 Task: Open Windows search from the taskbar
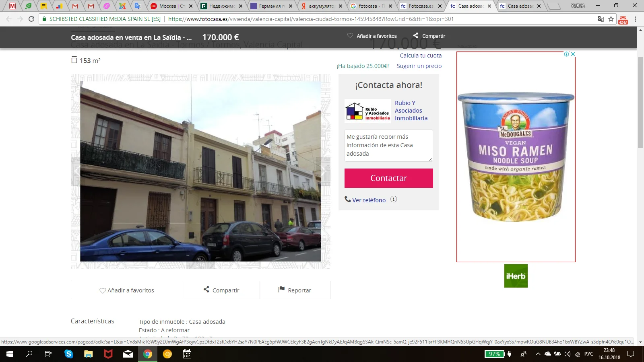point(29,354)
